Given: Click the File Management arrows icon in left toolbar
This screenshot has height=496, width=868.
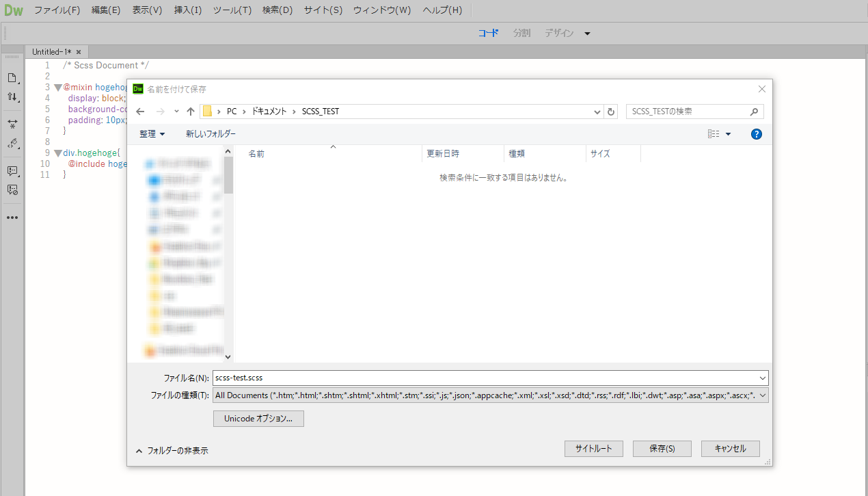Looking at the screenshot, I should (12, 96).
